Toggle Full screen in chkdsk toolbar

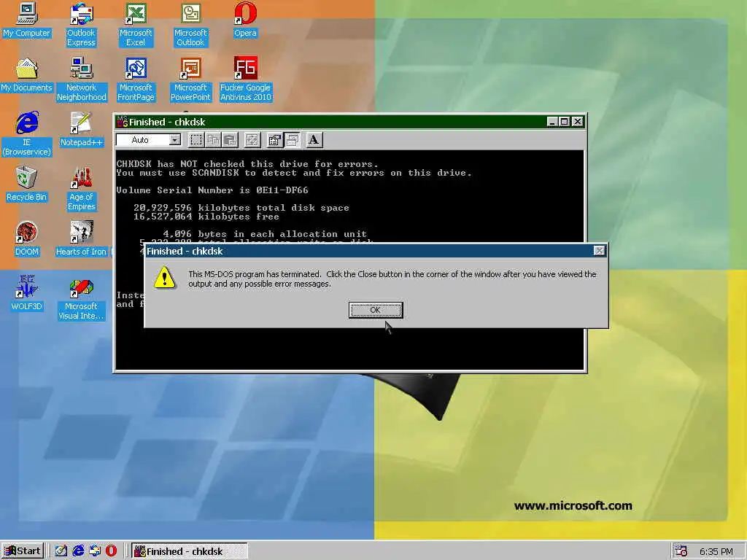click(252, 140)
